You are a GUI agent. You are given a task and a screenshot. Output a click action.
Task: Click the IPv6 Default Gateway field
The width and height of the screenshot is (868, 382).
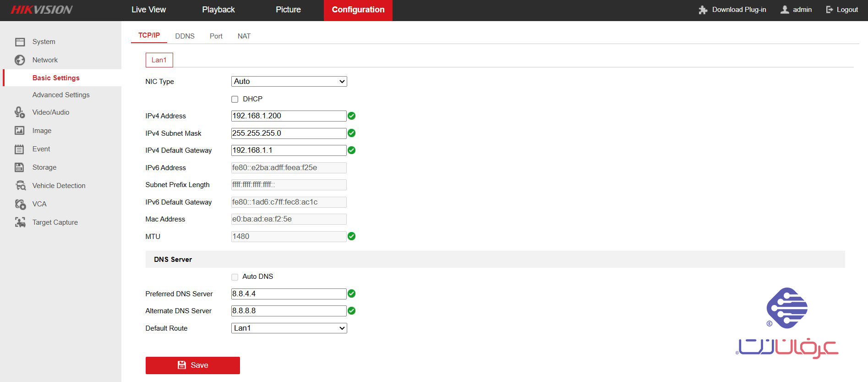pos(289,202)
